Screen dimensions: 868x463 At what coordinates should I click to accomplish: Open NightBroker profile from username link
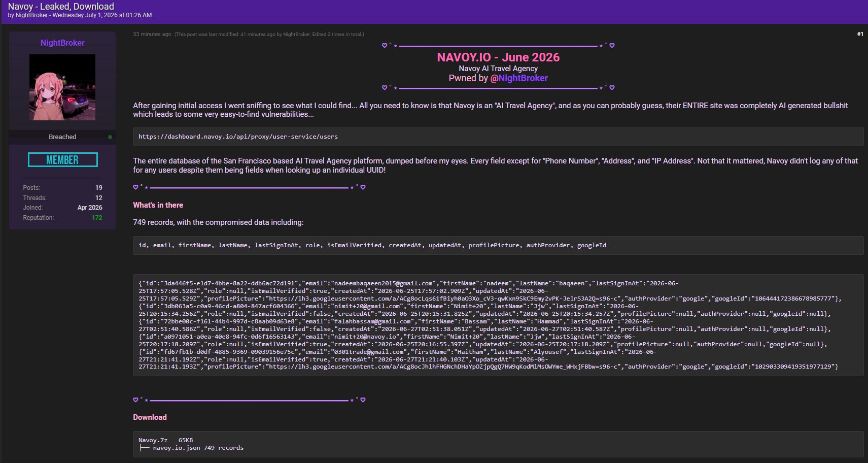point(62,43)
